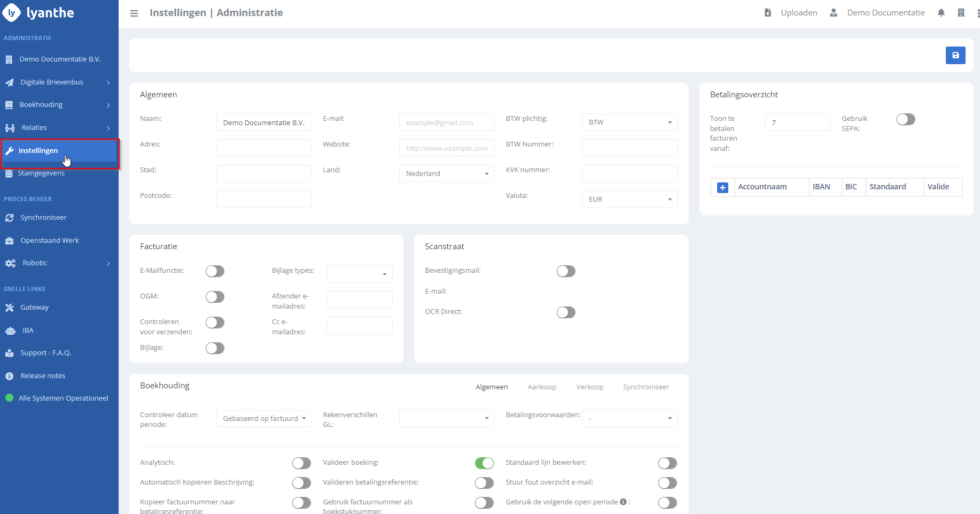Expand the Boekhouding sidebar menu
The image size is (980, 514).
coord(59,105)
